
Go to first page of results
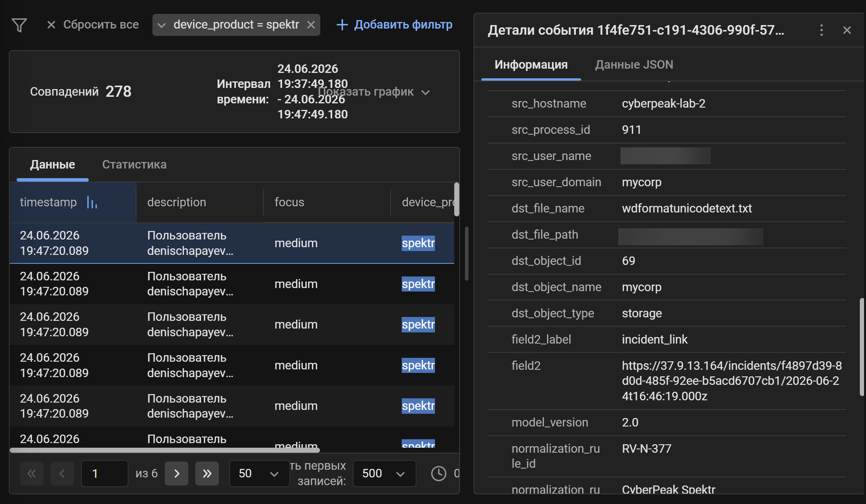click(x=32, y=474)
